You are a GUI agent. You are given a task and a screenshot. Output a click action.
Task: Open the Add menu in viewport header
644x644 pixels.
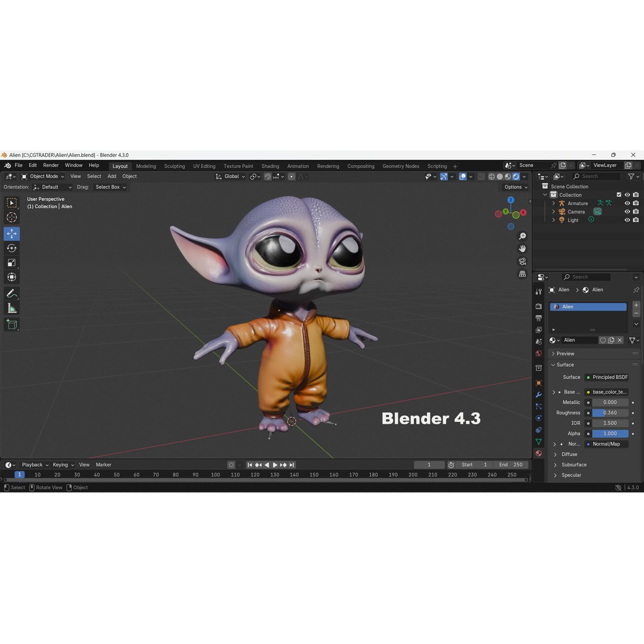click(x=112, y=177)
